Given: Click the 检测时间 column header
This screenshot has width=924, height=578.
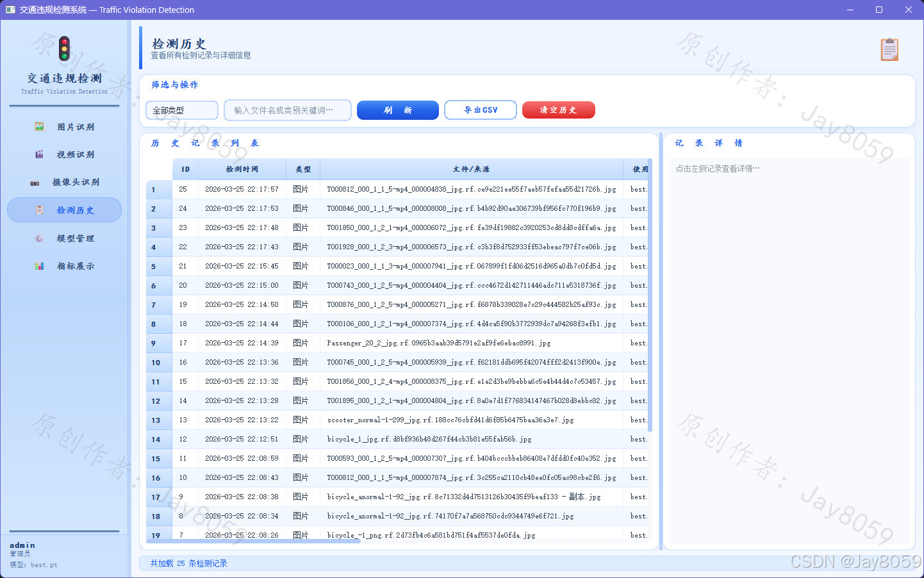Looking at the screenshot, I should point(242,169).
